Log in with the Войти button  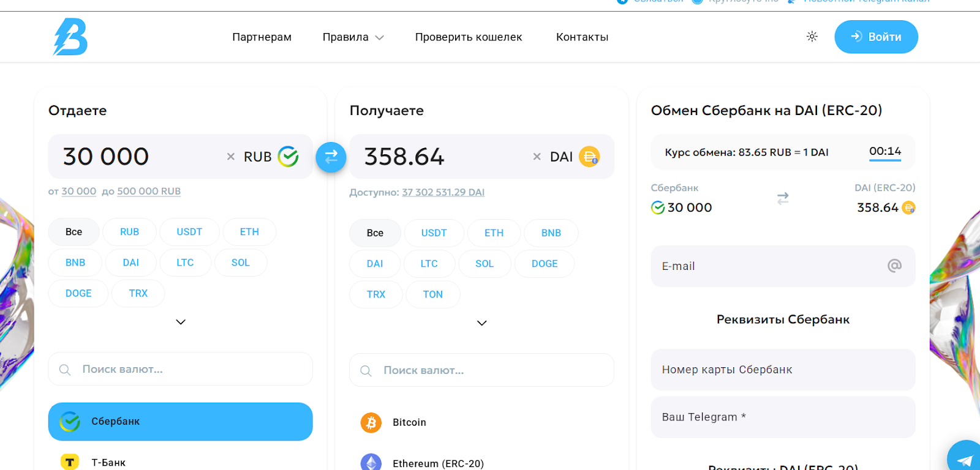[x=876, y=37]
